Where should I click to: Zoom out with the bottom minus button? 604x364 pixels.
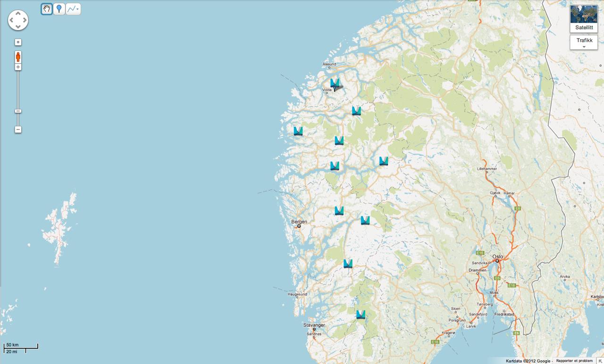pos(18,129)
